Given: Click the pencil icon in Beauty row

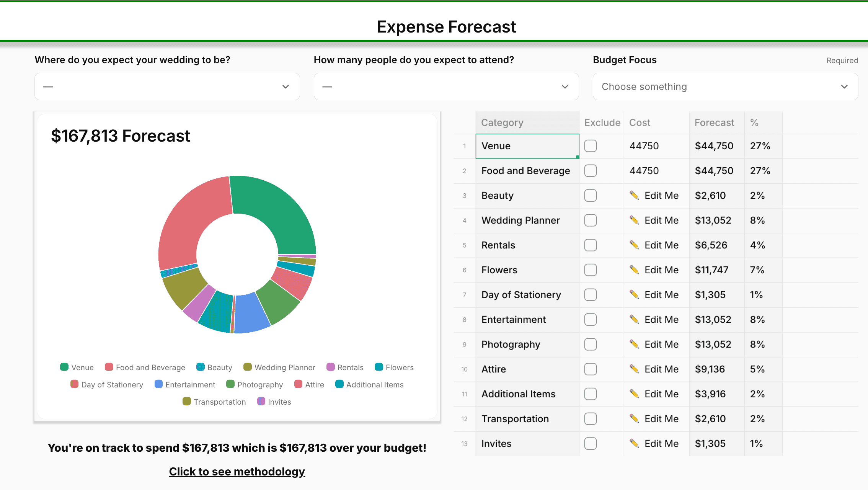Looking at the screenshot, I should coord(634,196).
